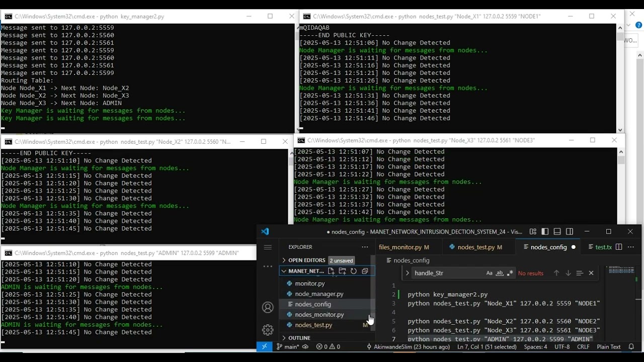644x362 pixels.
Task: Open the Manage gear in VS Code
Action: pos(268,330)
